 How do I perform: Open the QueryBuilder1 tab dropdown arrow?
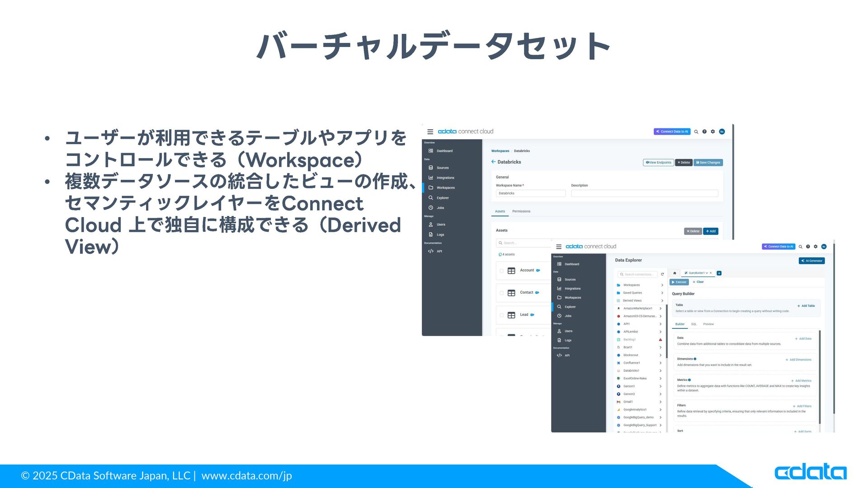tap(707, 273)
